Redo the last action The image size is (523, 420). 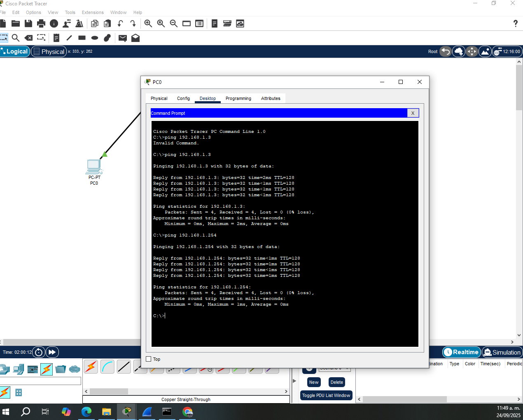point(133,23)
